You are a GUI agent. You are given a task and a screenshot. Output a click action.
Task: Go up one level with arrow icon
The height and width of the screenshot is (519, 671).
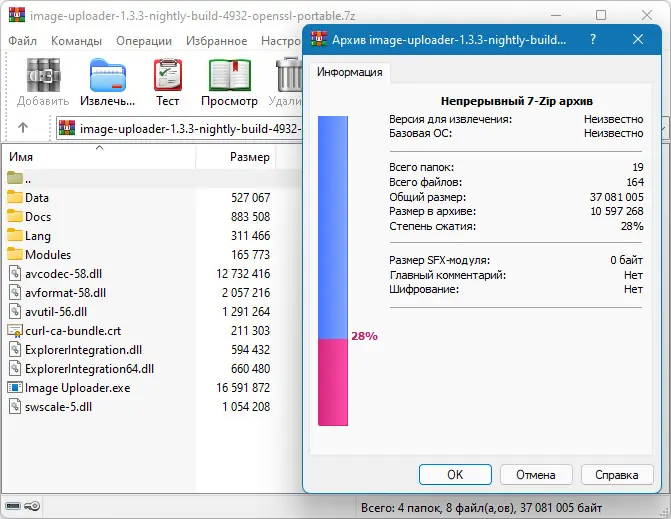pyautogui.click(x=23, y=127)
